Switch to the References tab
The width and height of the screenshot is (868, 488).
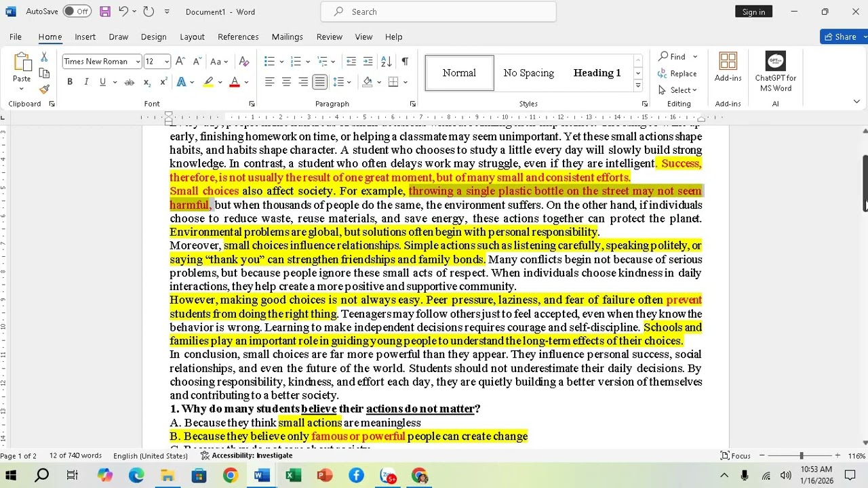click(x=238, y=37)
